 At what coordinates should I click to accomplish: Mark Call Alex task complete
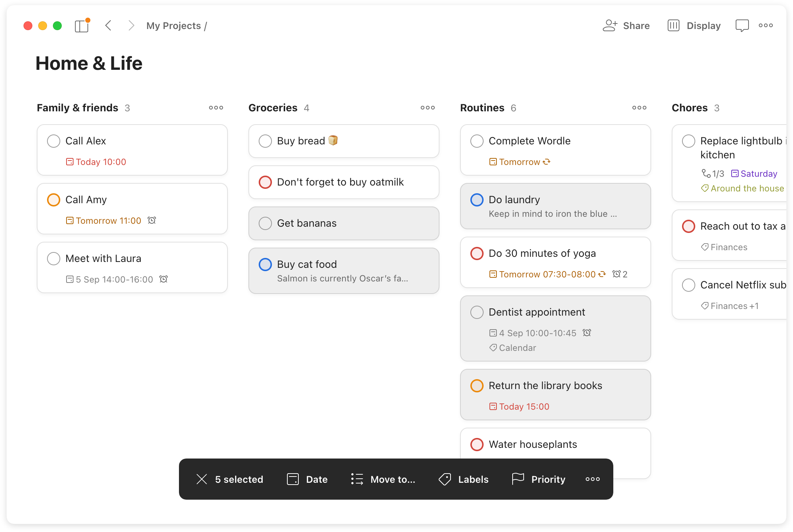[54, 141]
